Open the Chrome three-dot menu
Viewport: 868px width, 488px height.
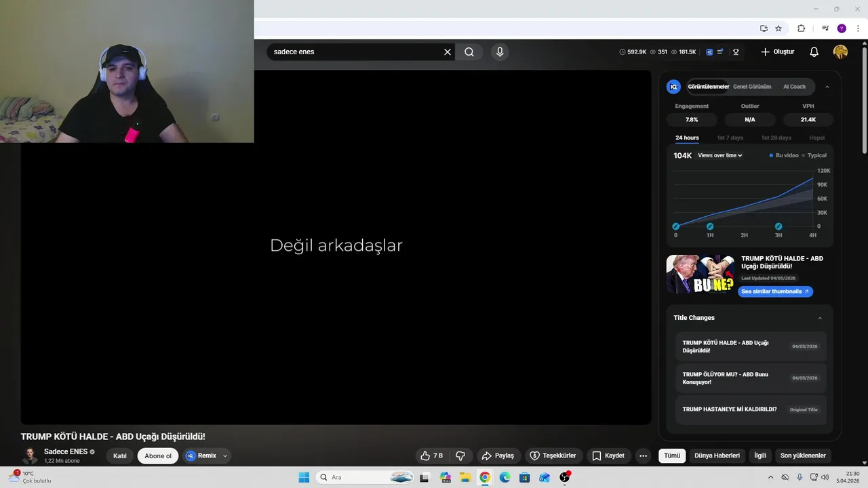click(x=858, y=28)
